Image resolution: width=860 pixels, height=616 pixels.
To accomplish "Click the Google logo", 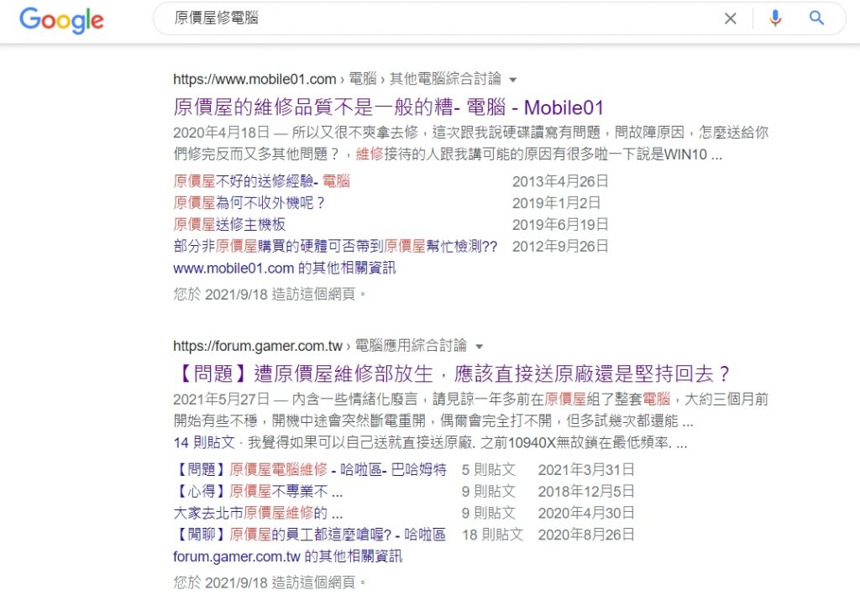I will pos(61,20).
